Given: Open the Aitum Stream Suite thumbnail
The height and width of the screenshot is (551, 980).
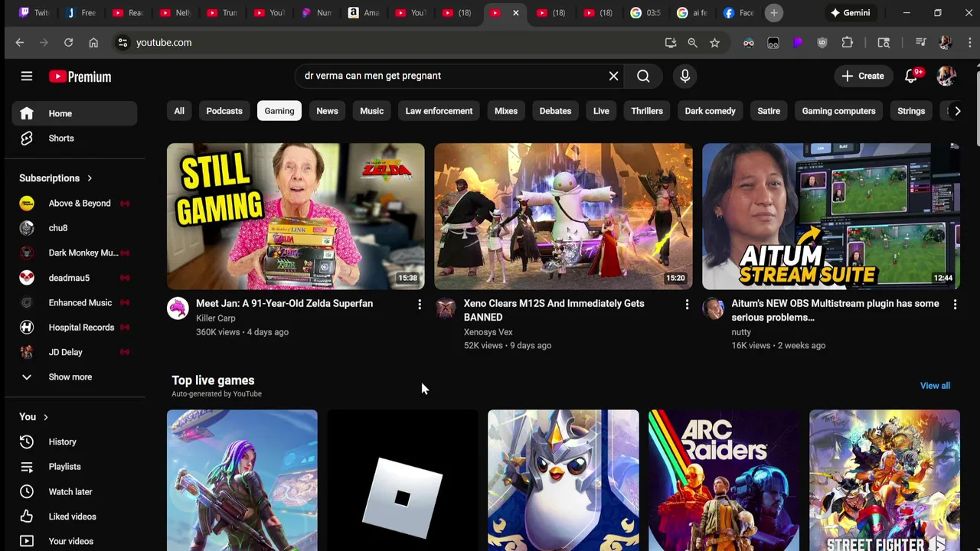Looking at the screenshot, I should tap(831, 217).
